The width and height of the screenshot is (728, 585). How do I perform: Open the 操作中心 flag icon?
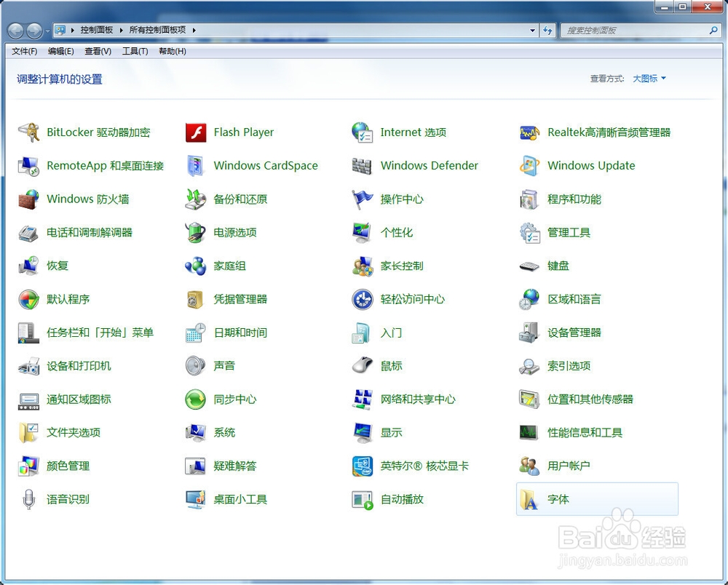(362, 199)
